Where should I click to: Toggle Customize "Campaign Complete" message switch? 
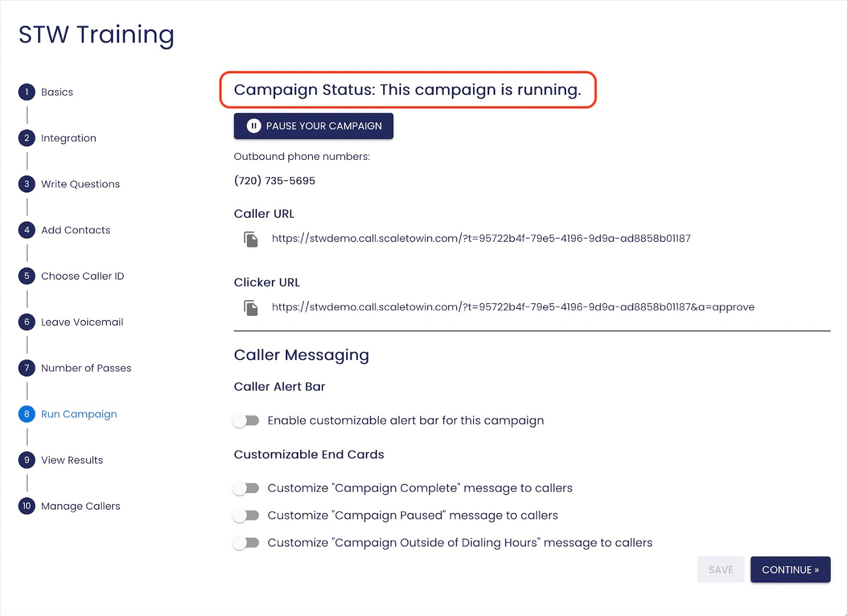click(246, 488)
